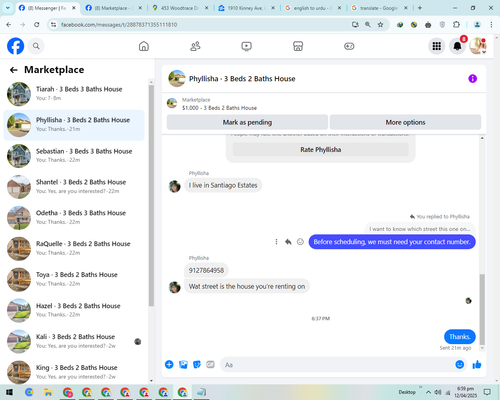This screenshot has width=500, height=400.
Task: Switch to the 1910 Kinney Ave tab
Action: (246, 8)
